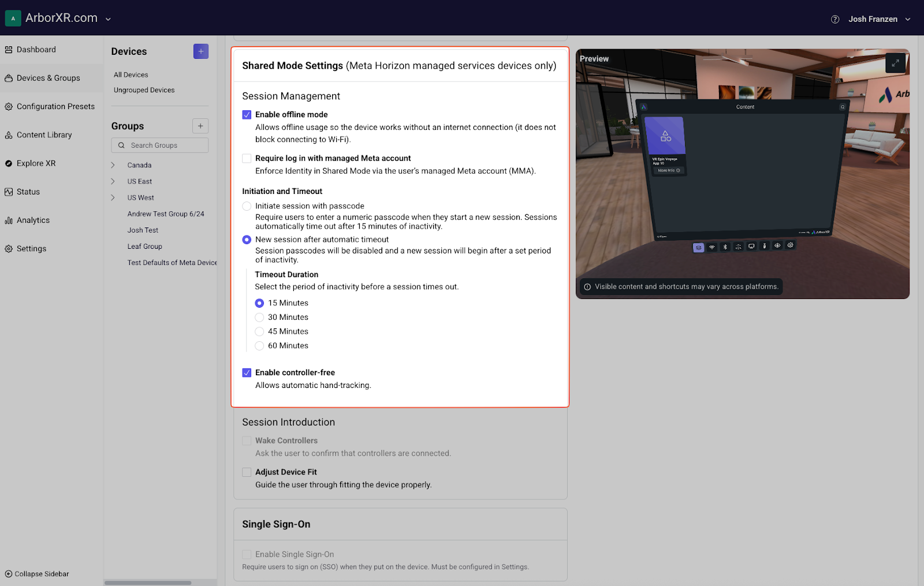Expand the US East group
This screenshot has width=924, height=586.
(113, 181)
